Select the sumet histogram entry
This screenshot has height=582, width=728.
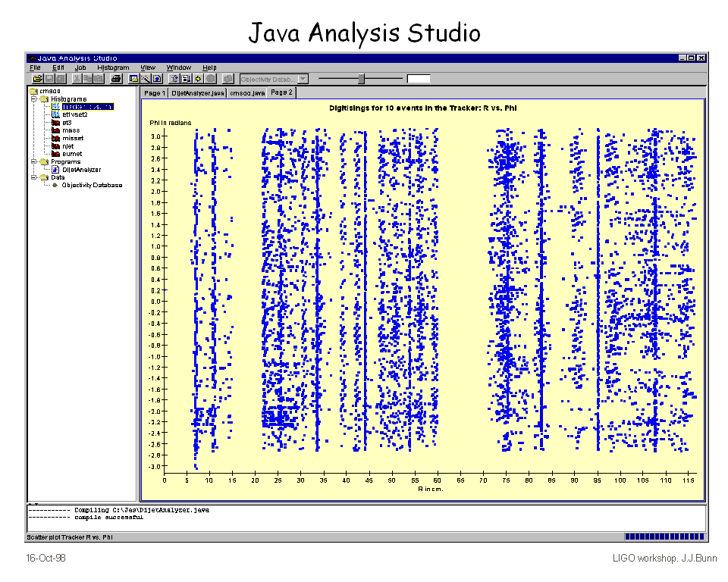72,154
